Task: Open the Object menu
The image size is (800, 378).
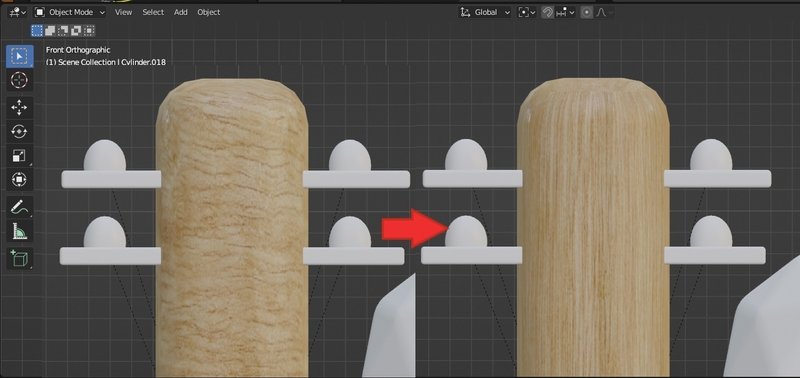Action: (209, 12)
